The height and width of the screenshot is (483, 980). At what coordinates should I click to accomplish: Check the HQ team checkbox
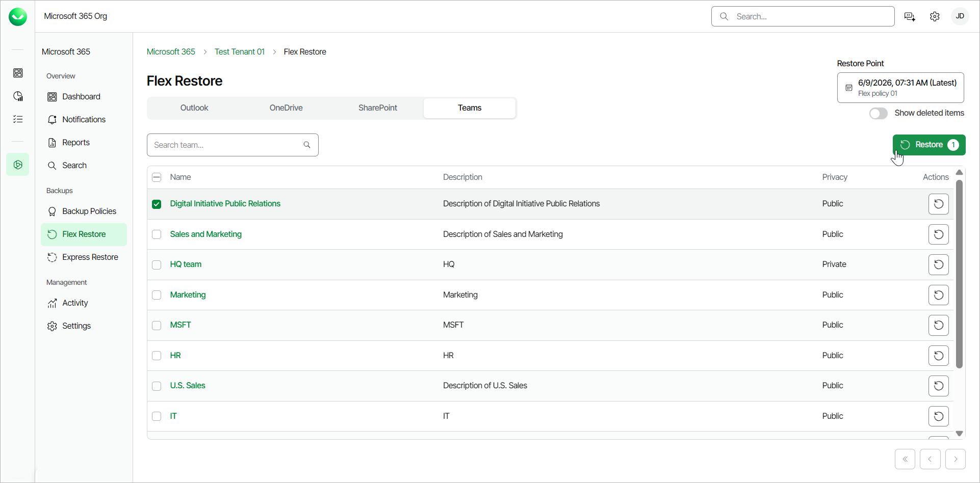coord(157,264)
